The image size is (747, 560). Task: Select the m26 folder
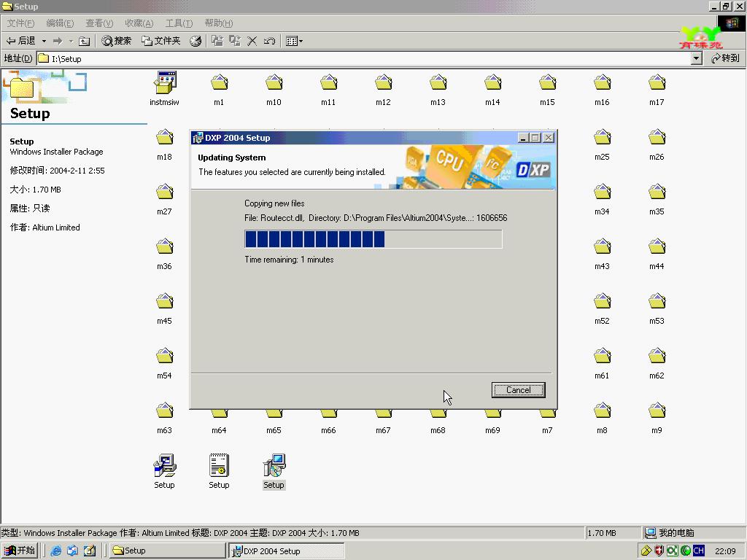click(657, 144)
